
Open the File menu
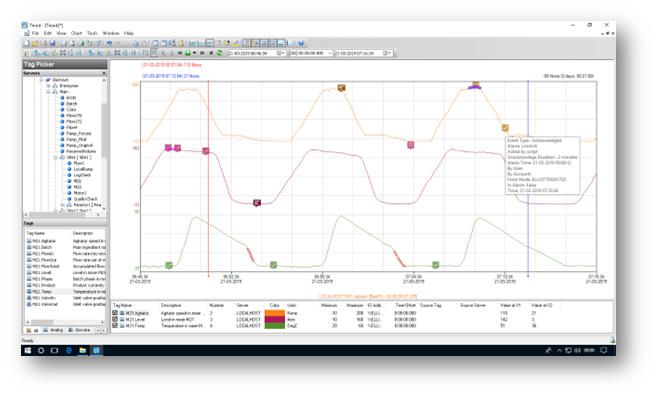(x=35, y=33)
